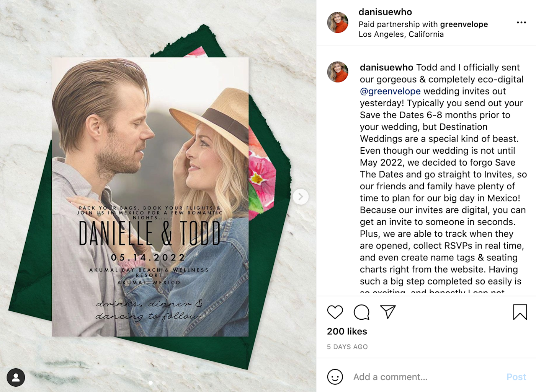Share the post via paper plane icon
This screenshot has width=536, height=392.
click(388, 312)
